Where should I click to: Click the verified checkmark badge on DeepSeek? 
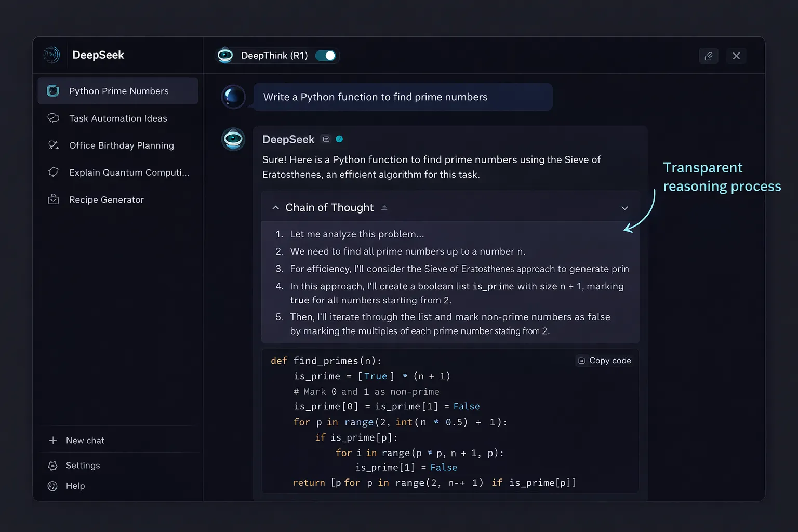(x=339, y=139)
